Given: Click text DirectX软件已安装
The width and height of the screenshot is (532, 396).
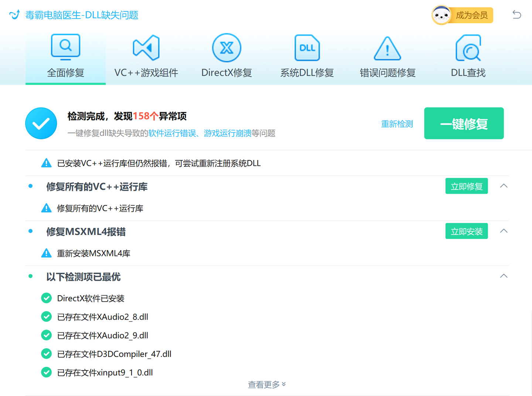Looking at the screenshot, I should tap(91, 298).
